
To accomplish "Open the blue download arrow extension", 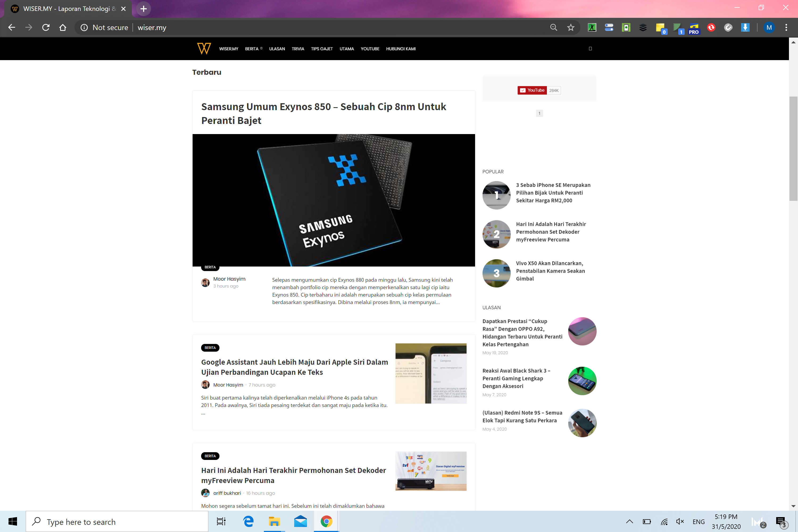I will (745, 27).
